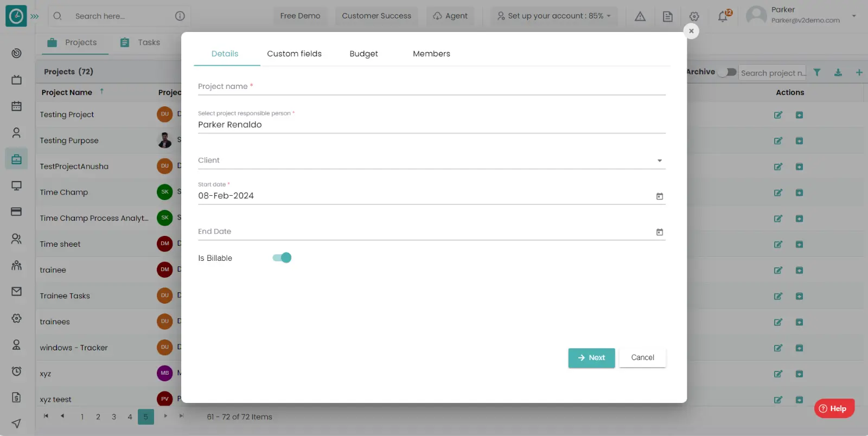The height and width of the screenshot is (436, 868).
Task: Go to pagination page 4
Action: pyautogui.click(x=130, y=417)
